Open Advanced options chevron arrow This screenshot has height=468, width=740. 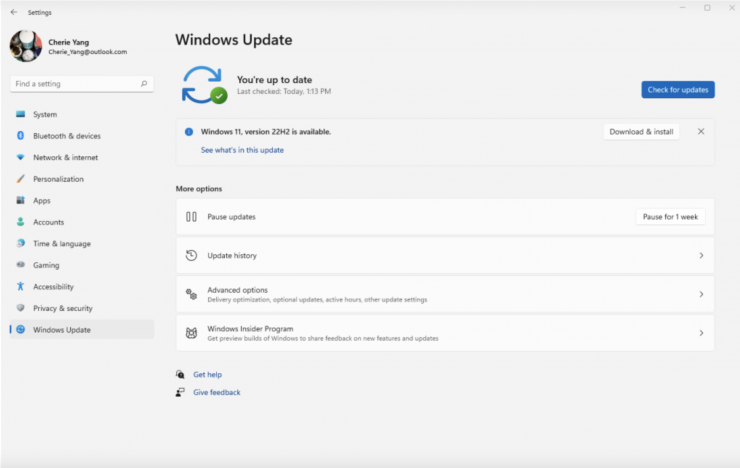[701, 294]
